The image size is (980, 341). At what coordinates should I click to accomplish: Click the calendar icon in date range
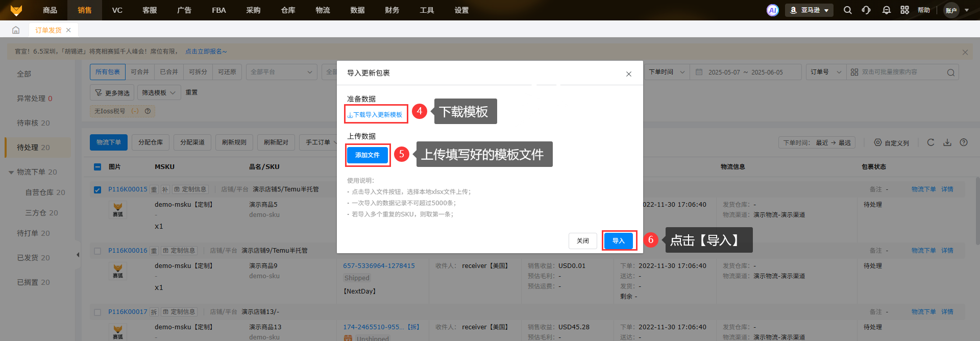click(699, 72)
